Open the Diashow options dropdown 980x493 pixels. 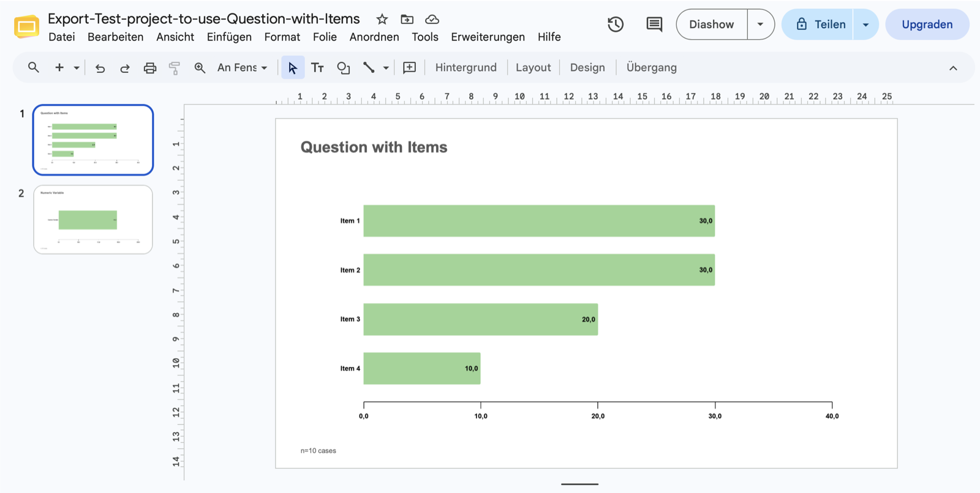[761, 24]
